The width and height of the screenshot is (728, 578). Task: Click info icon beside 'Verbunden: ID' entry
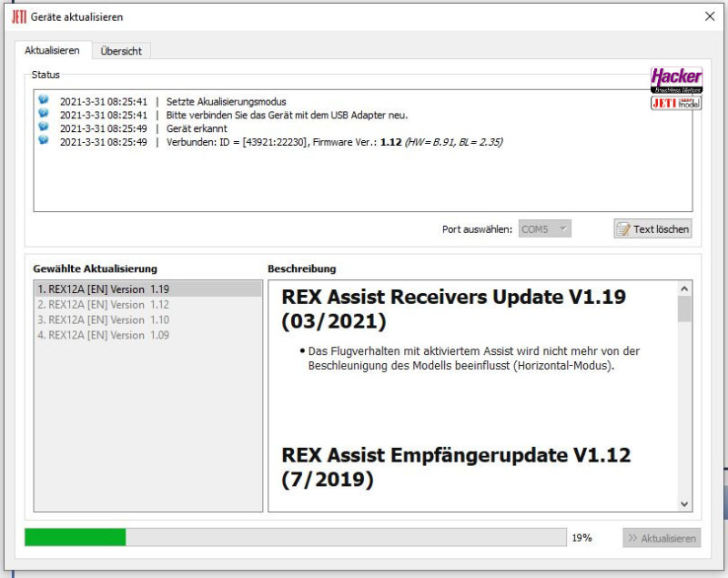point(44,140)
